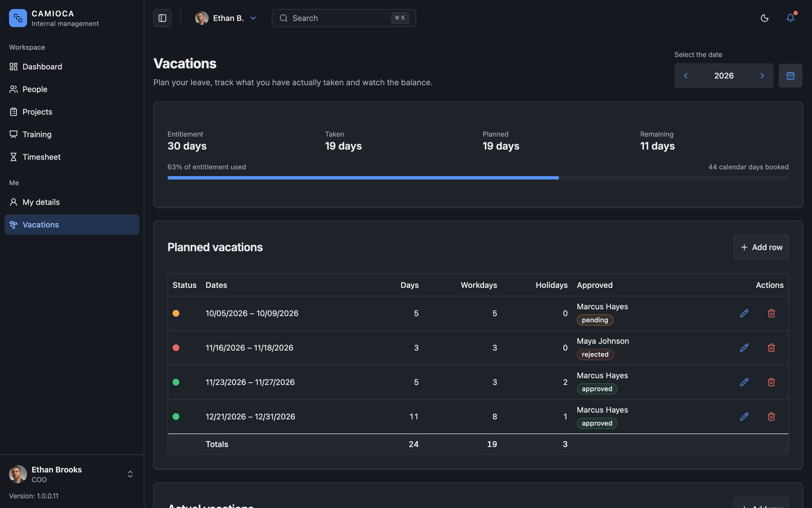Click the Maya Johnson approver name

tap(603, 341)
